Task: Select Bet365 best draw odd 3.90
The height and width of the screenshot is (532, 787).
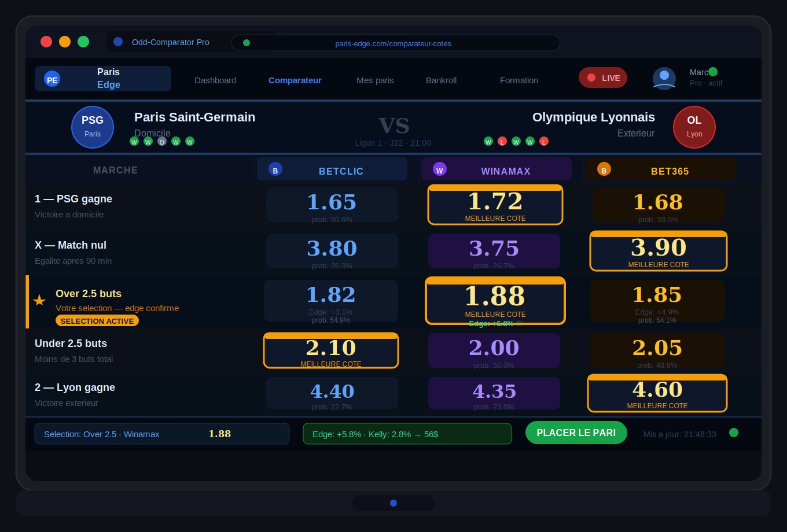Action: point(659,251)
